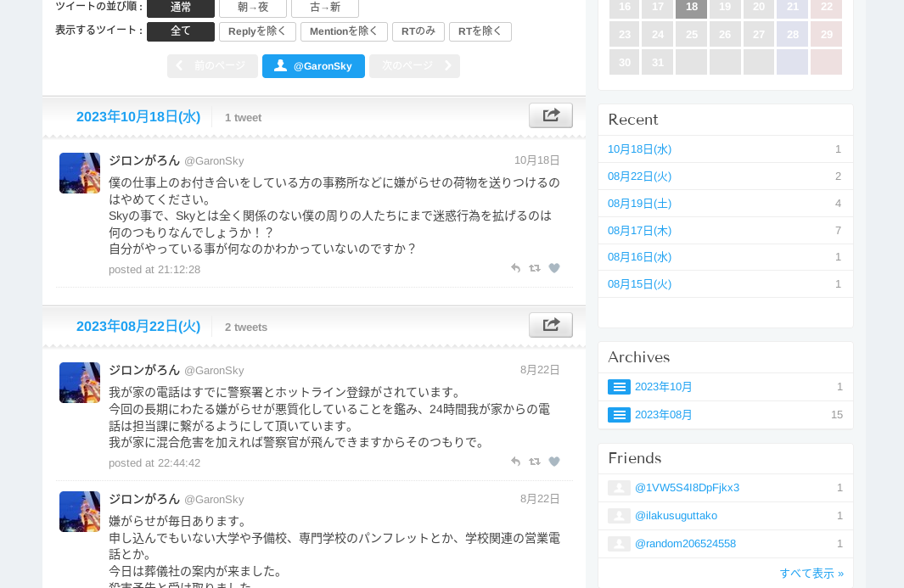Open 08月19日(土) in the Recent list
The height and width of the screenshot is (588, 904).
pos(639,204)
